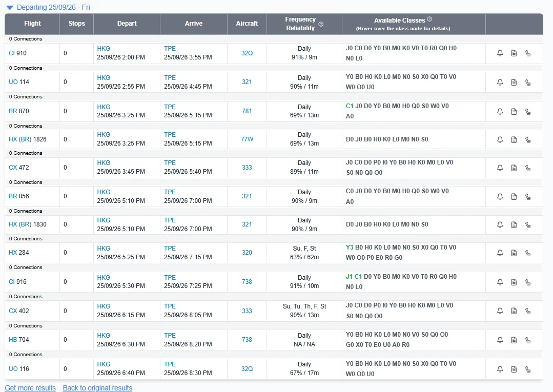553x392 pixels.
Task: Open flight CI 910 link
Action: [17, 53]
